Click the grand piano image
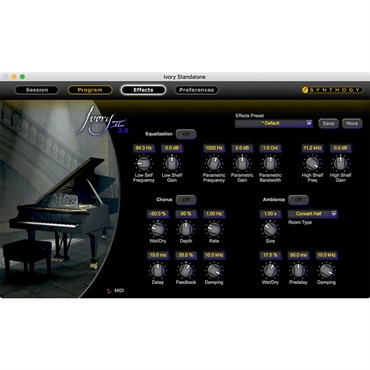This screenshot has width=370, height=370. pos(62,213)
